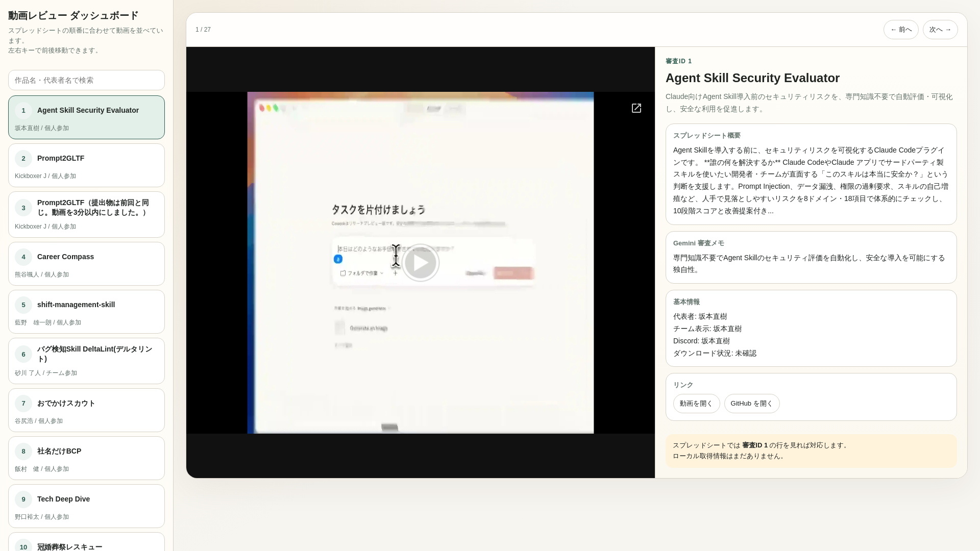Click the リンク section title
980x551 pixels.
pyautogui.click(x=683, y=385)
